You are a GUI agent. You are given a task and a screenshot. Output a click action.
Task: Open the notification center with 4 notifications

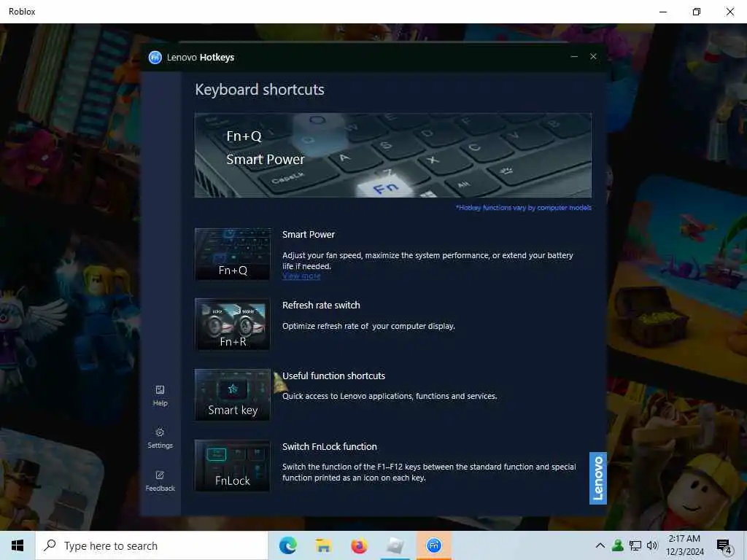[x=724, y=545]
